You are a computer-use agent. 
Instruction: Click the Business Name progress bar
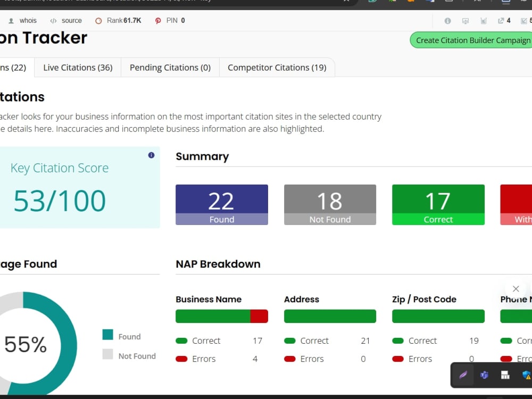point(221,316)
